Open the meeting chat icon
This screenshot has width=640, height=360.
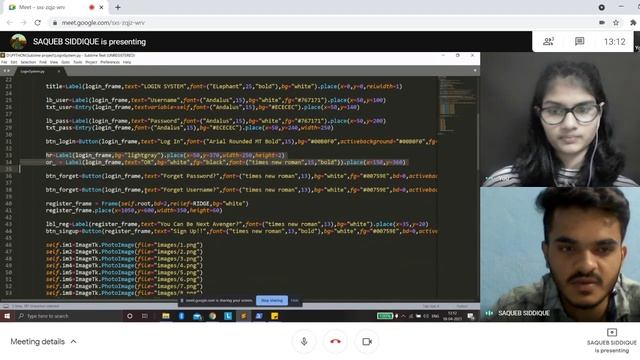tap(579, 42)
